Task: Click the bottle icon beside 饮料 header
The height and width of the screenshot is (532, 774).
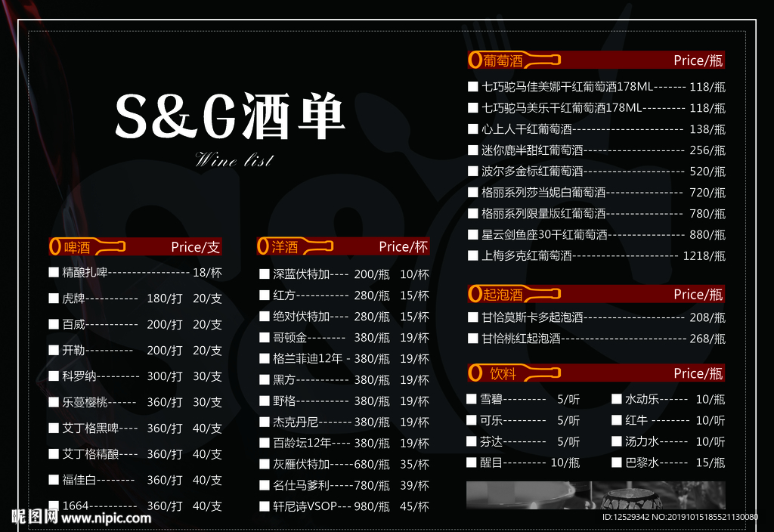Action: [x=514, y=373]
